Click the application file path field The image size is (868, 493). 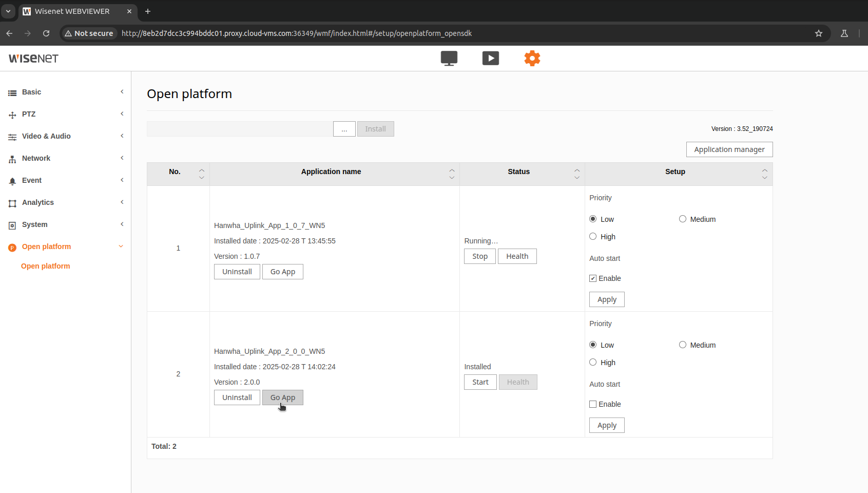tap(239, 129)
